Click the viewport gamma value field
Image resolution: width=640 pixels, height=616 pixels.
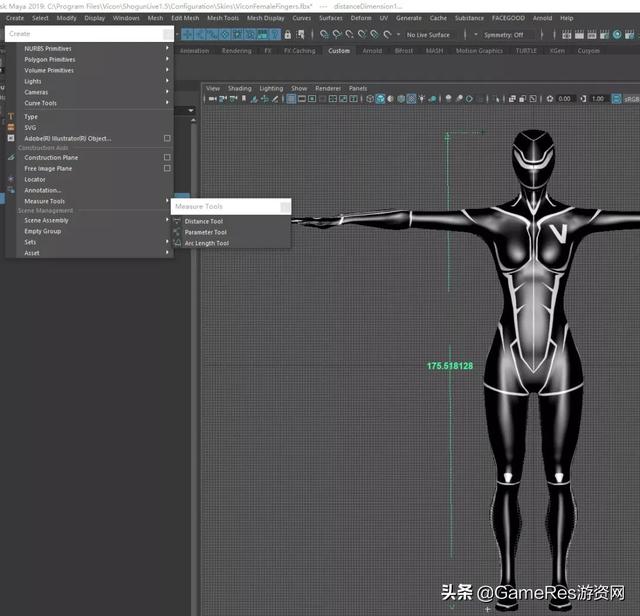[x=598, y=99]
